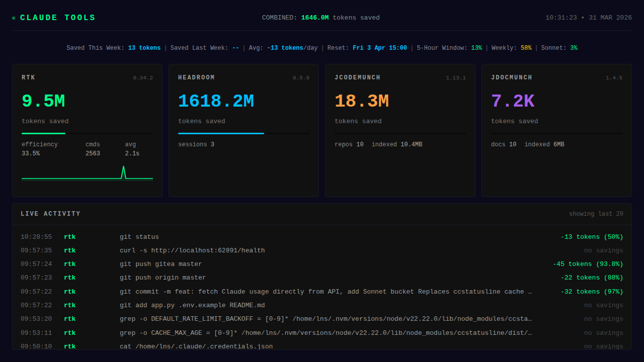Click the HEADROOM version number 0.5.9

[301, 78]
